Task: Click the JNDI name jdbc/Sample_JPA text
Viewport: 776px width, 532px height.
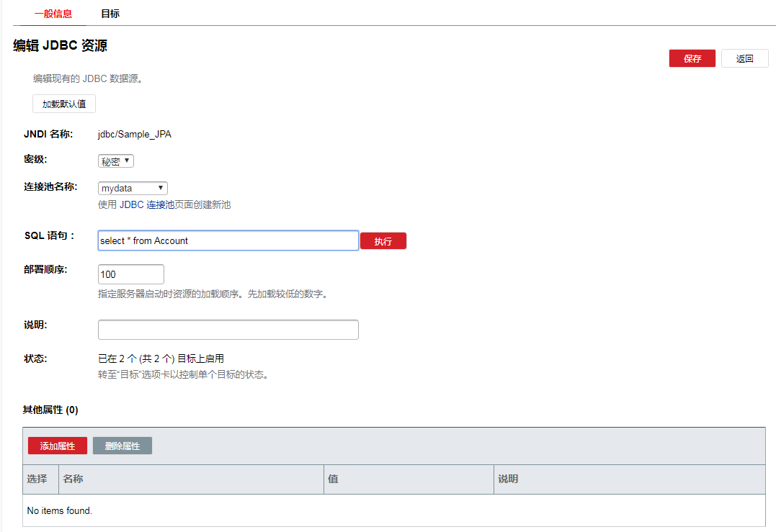Action: click(x=135, y=134)
